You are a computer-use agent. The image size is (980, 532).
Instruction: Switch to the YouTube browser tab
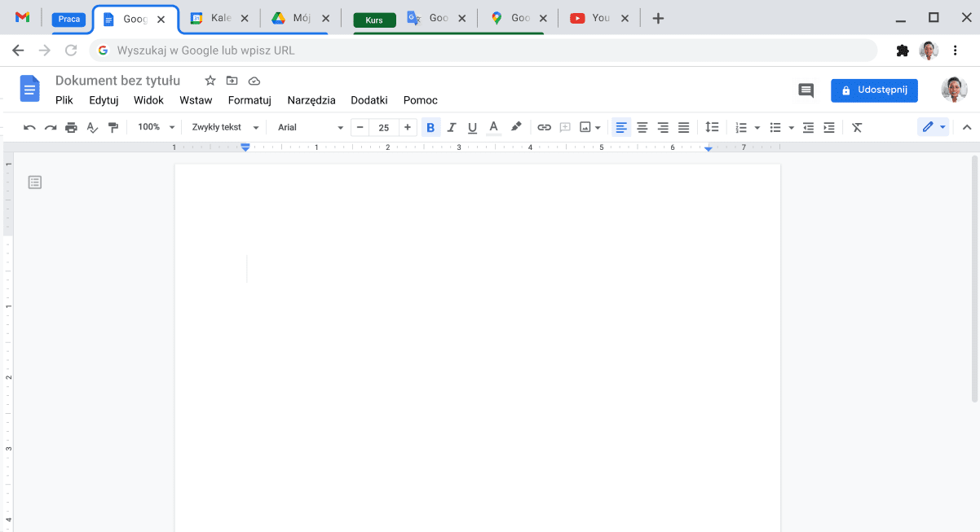click(600, 18)
